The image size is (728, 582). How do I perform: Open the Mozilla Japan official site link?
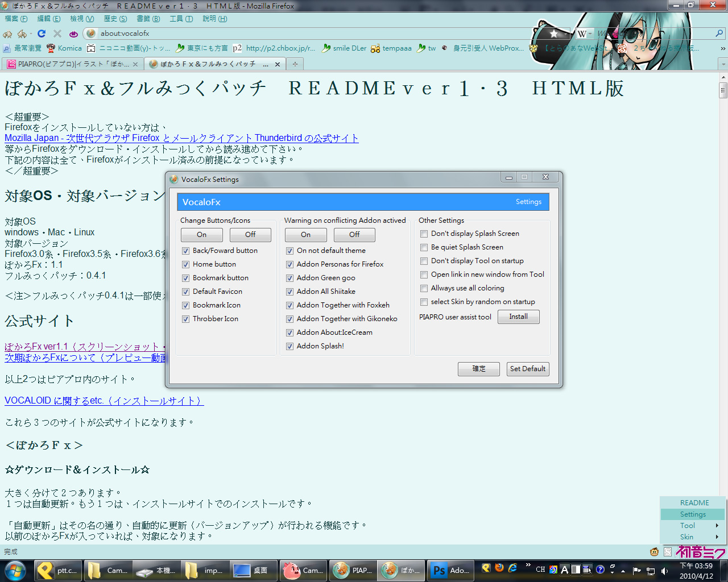(x=181, y=138)
